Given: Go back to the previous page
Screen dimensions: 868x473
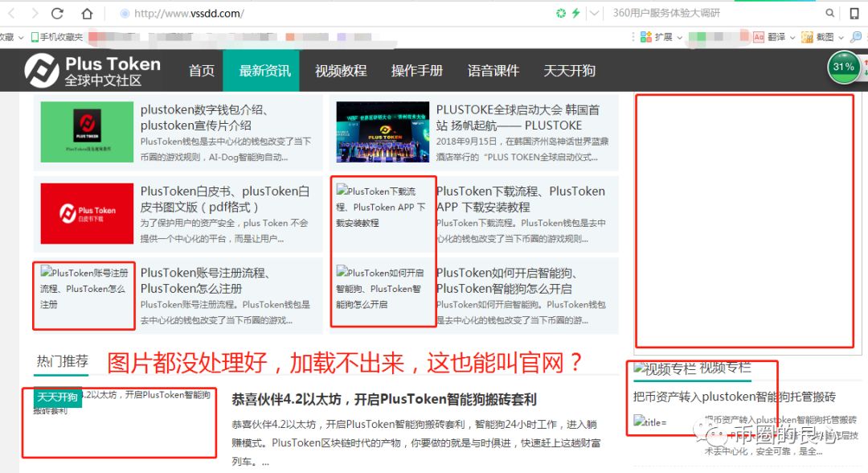Looking at the screenshot, I should [11, 14].
